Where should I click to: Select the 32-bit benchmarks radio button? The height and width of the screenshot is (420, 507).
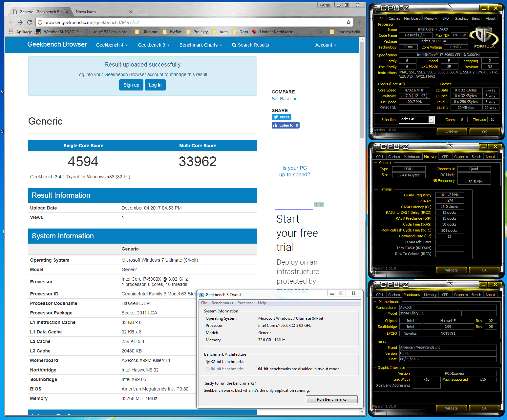[208, 362]
